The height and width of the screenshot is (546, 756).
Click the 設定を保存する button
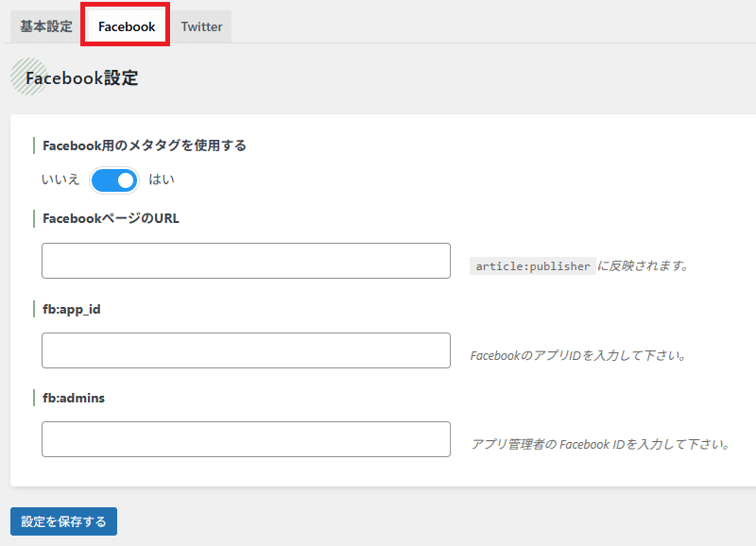click(x=63, y=521)
